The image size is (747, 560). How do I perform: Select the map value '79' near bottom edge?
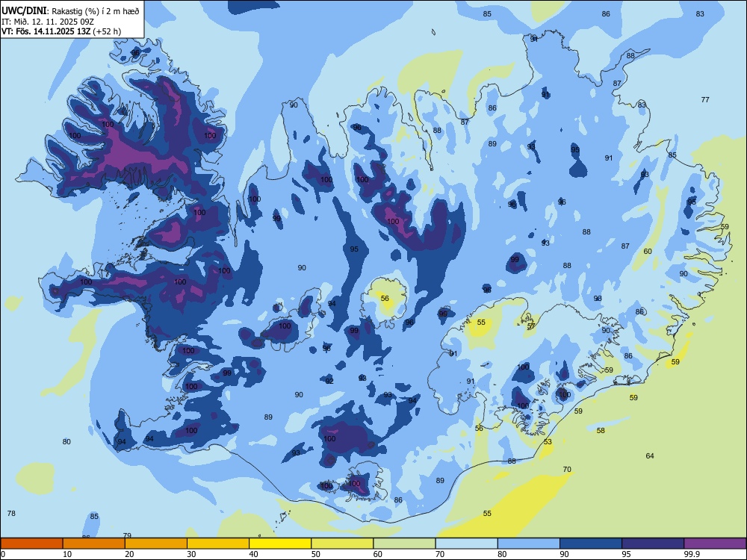pyautogui.click(x=127, y=535)
